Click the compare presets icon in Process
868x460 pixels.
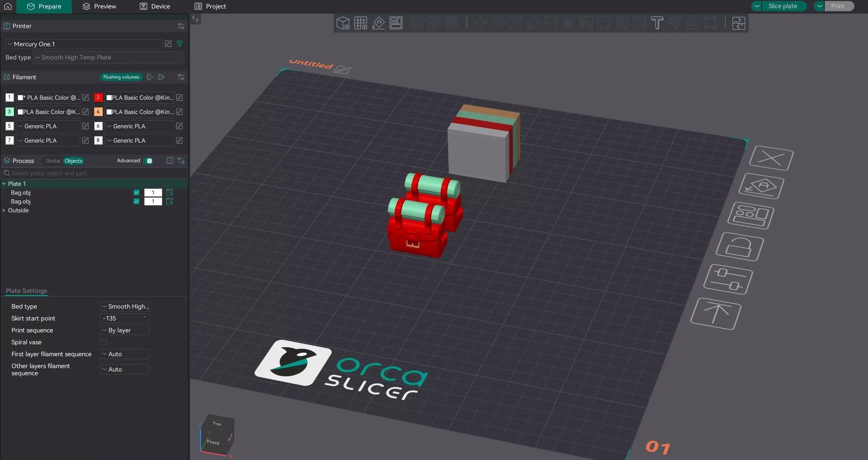pyautogui.click(x=181, y=161)
